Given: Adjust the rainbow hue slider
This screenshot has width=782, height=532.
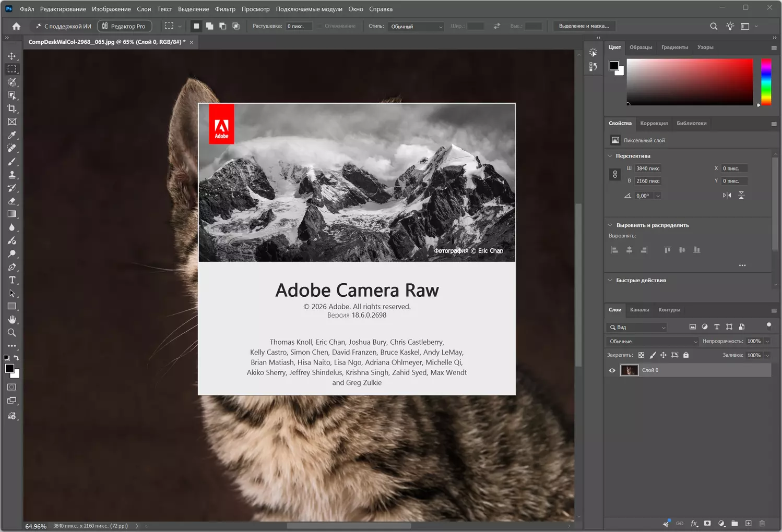Looking at the screenshot, I should pyautogui.click(x=766, y=82).
